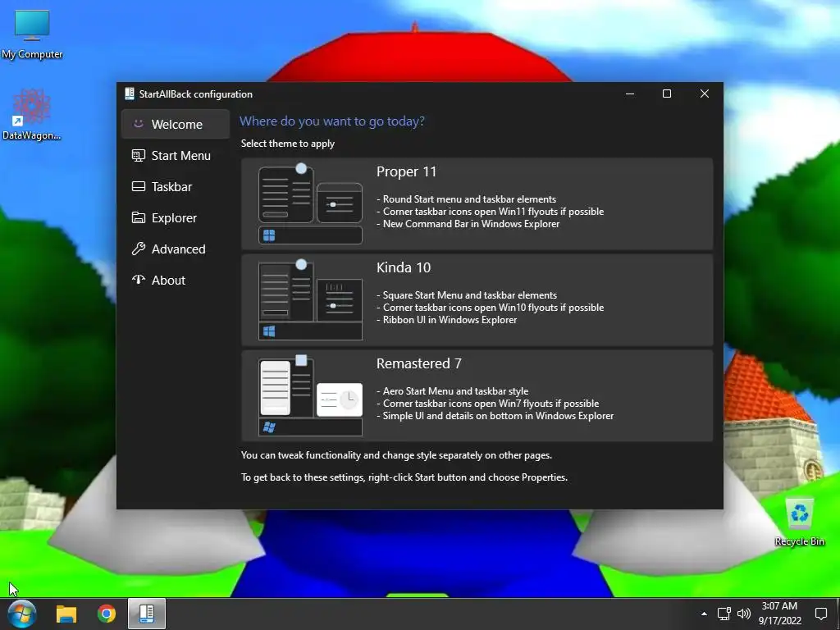Open the Taskbar settings page

pyautogui.click(x=176, y=186)
